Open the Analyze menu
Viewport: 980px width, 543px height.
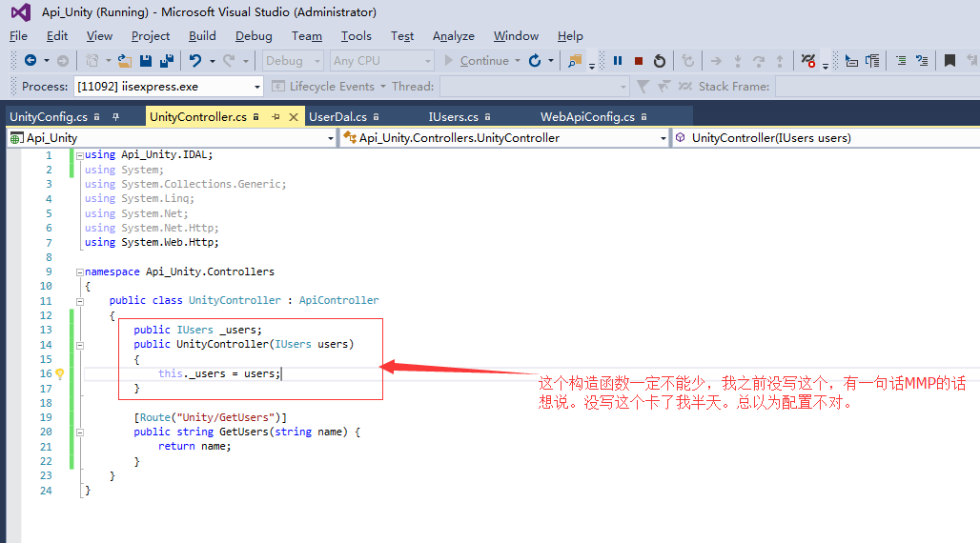(x=453, y=36)
